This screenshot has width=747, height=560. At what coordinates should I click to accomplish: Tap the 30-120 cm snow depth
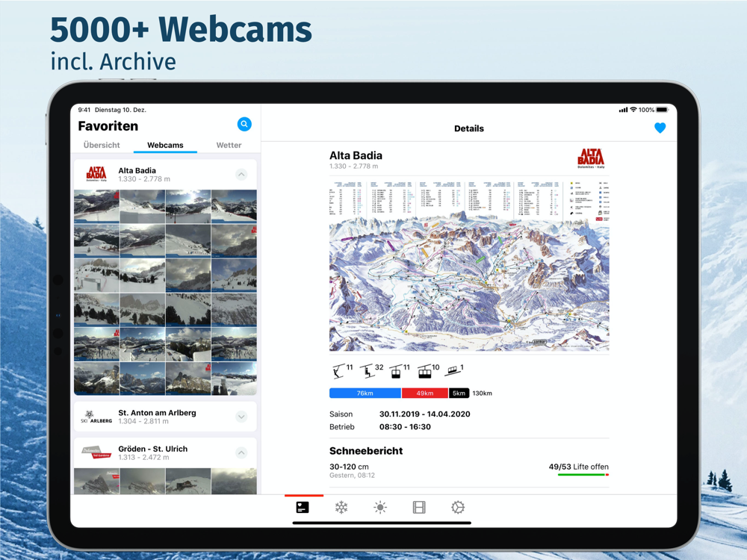coord(349,467)
